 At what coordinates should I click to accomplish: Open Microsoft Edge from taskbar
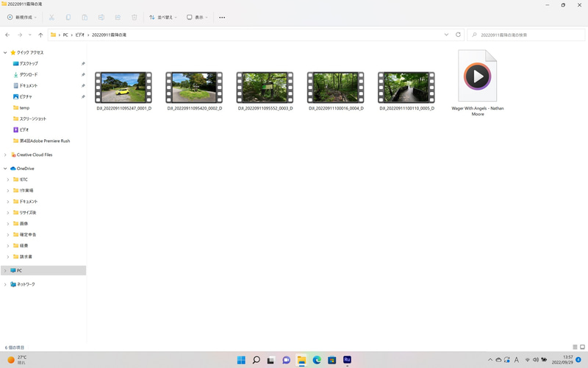pyautogui.click(x=317, y=360)
